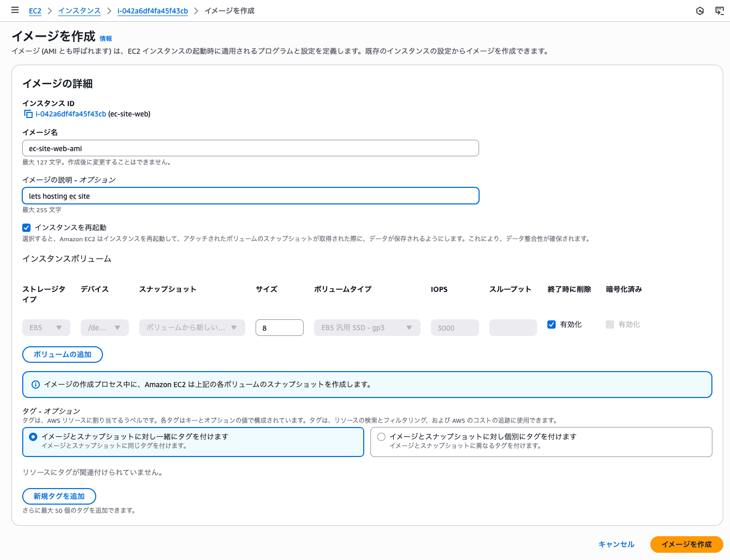Open the デバイス selector dropdown
Screen dimensions: 730x560
(x=105, y=327)
